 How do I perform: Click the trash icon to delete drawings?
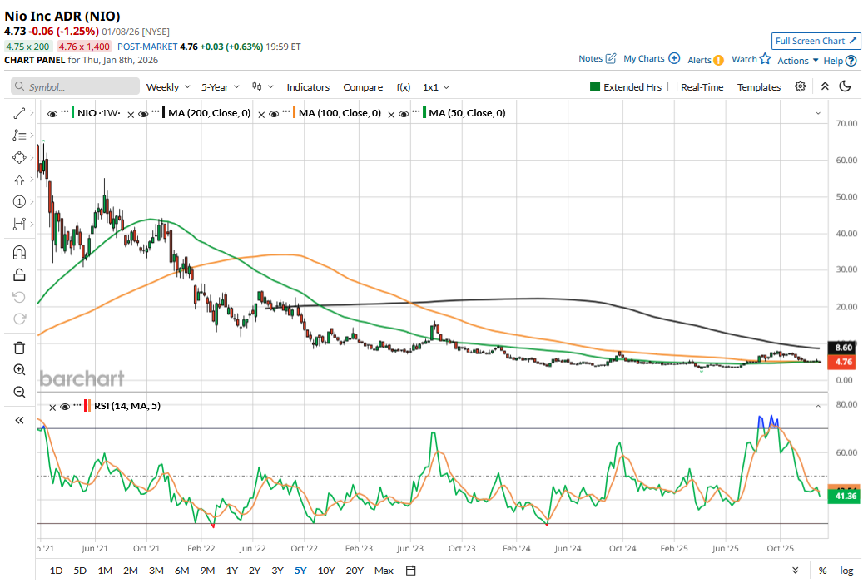click(x=19, y=348)
